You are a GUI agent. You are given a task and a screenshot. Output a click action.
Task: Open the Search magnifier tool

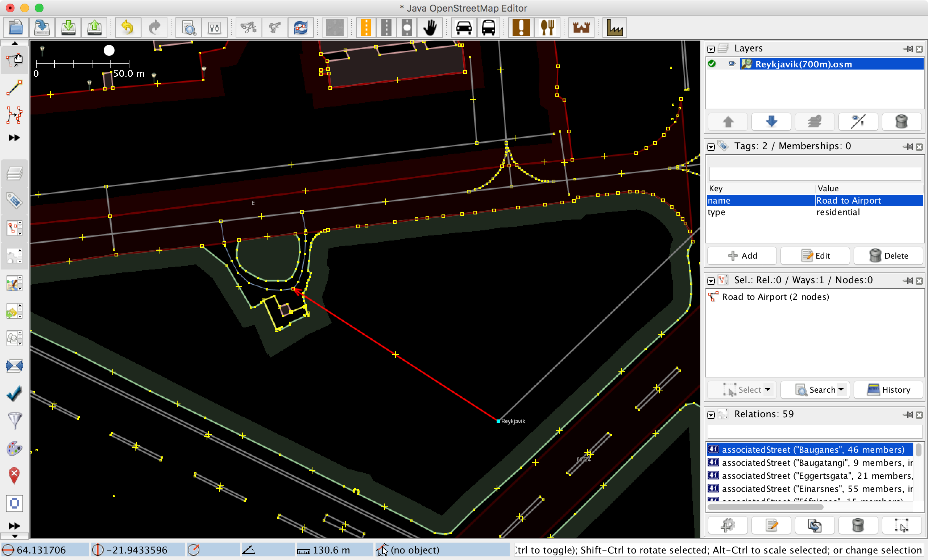pyautogui.click(x=188, y=28)
